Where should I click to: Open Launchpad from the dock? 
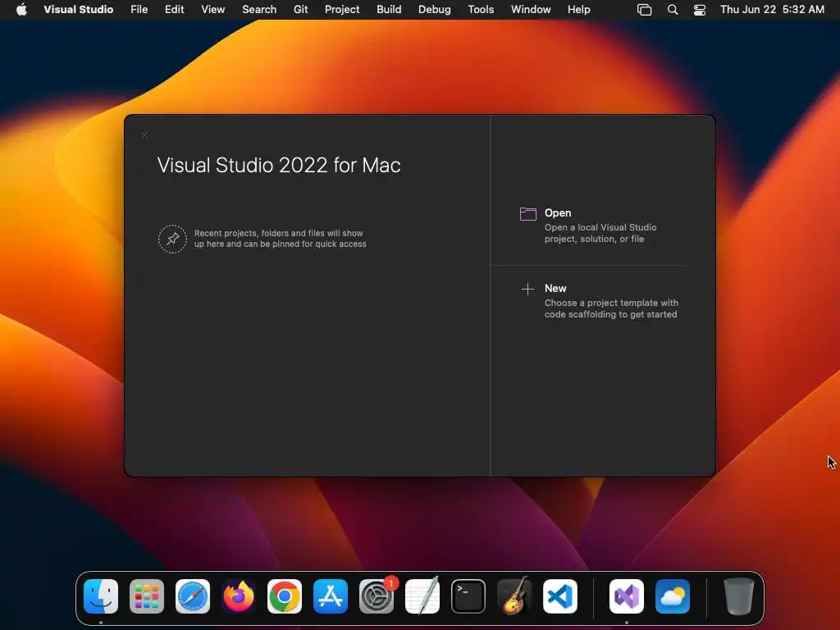pyautogui.click(x=147, y=596)
